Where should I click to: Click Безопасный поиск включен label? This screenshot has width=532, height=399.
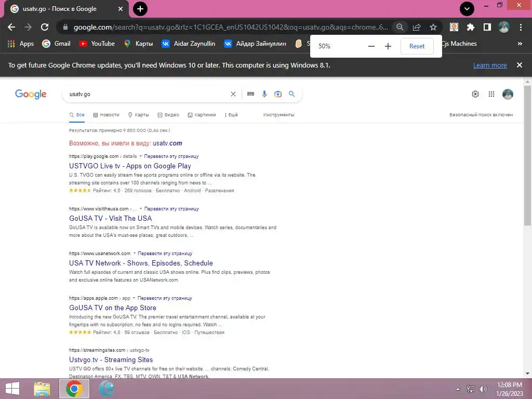click(481, 115)
